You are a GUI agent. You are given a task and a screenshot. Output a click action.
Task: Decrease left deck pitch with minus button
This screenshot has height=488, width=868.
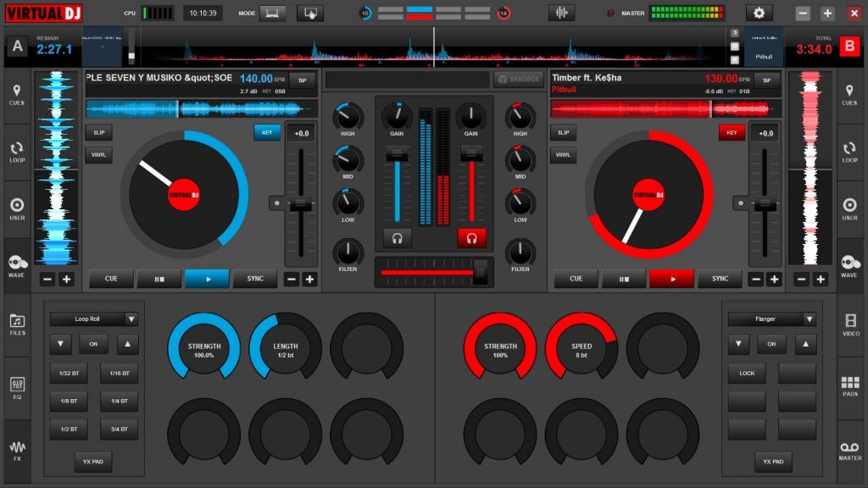[292, 279]
